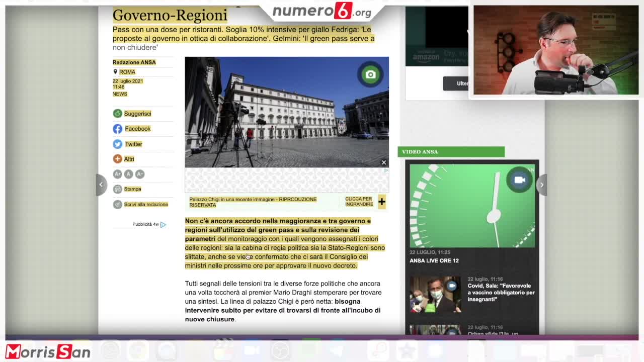This screenshot has height=362, width=644.
Task: Go to previous article with left arrow
Action: pyautogui.click(x=101, y=185)
